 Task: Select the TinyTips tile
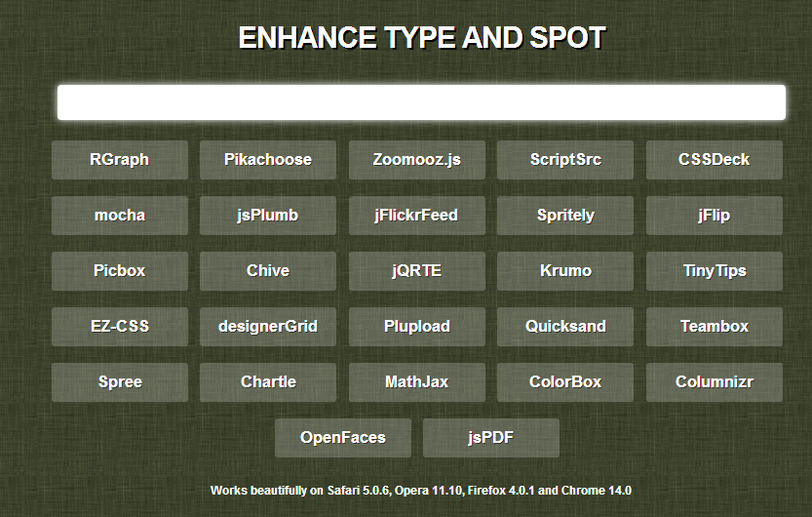(715, 271)
